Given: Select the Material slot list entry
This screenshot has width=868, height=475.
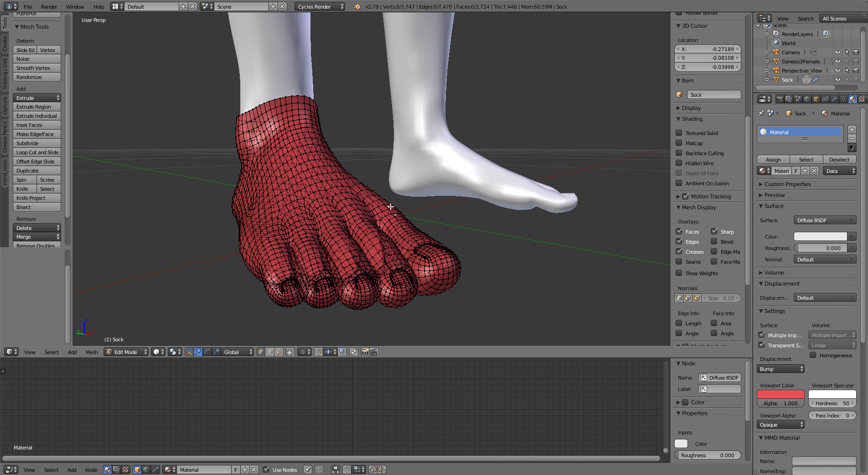Looking at the screenshot, I should click(x=800, y=132).
